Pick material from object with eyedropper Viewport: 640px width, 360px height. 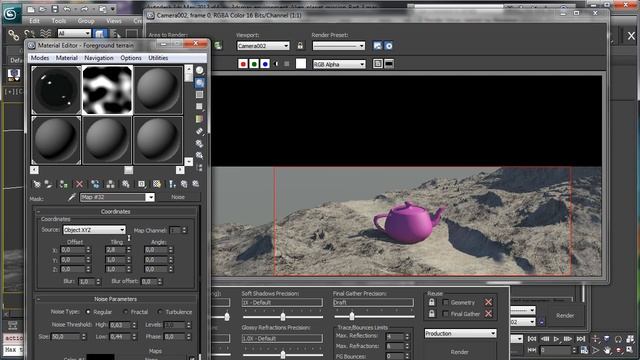coord(72,198)
